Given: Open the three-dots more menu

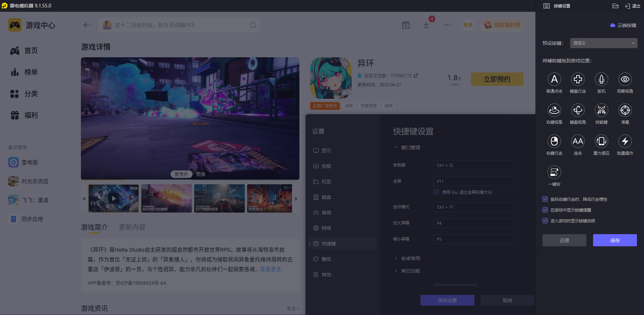Looking at the screenshot, I should point(447,25).
